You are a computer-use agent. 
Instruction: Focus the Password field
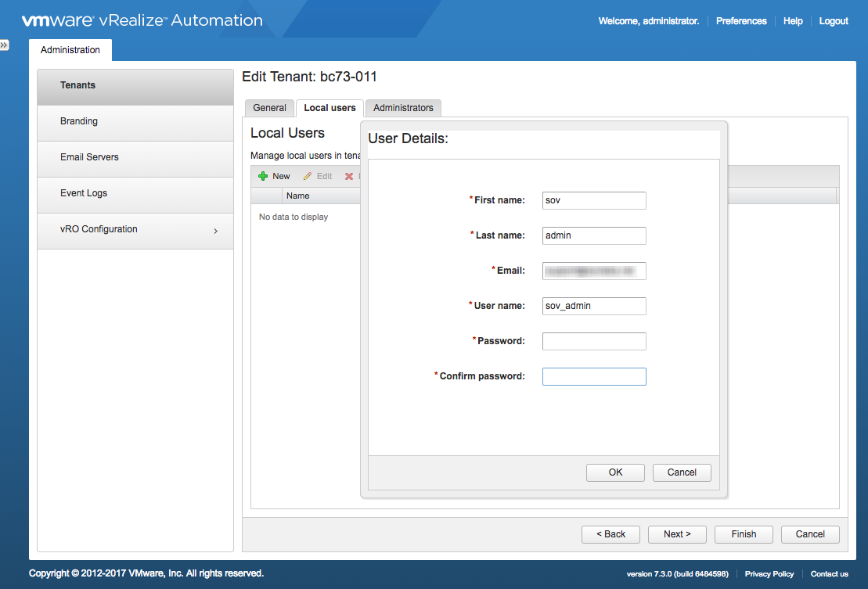click(x=594, y=341)
